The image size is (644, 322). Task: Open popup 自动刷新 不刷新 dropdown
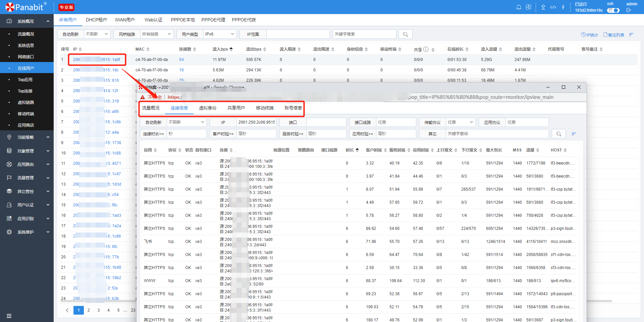[x=187, y=122]
